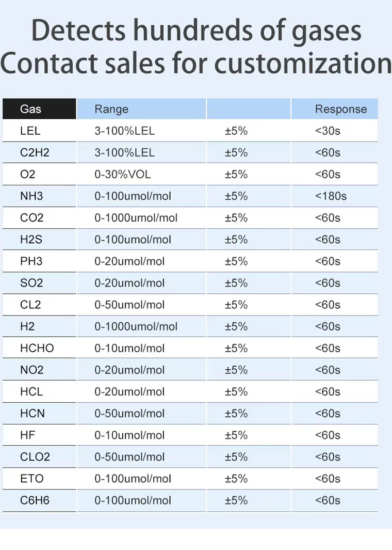The width and height of the screenshot is (392, 550).
Task: Click the NO2 gas cell
Action: [x=39, y=370]
